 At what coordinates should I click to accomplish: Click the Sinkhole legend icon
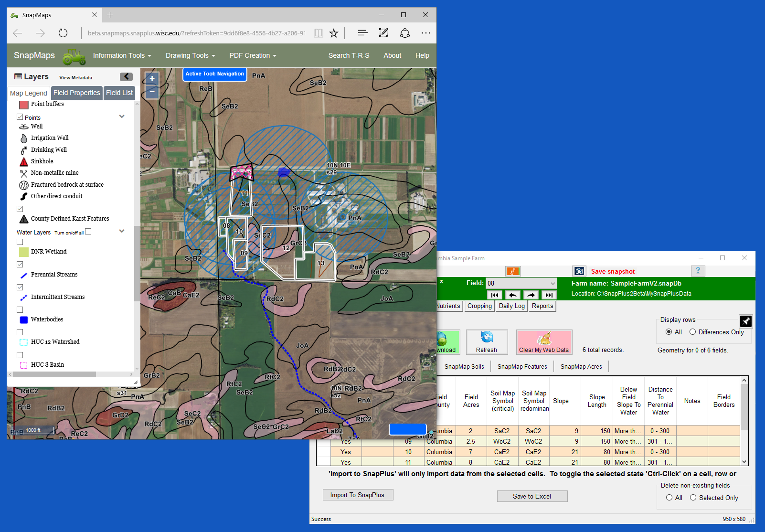pyautogui.click(x=23, y=161)
